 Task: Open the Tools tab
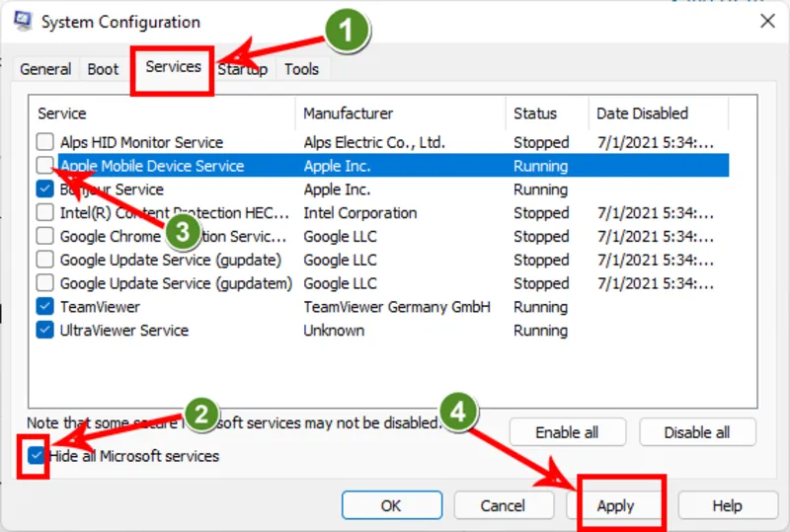(x=301, y=69)
